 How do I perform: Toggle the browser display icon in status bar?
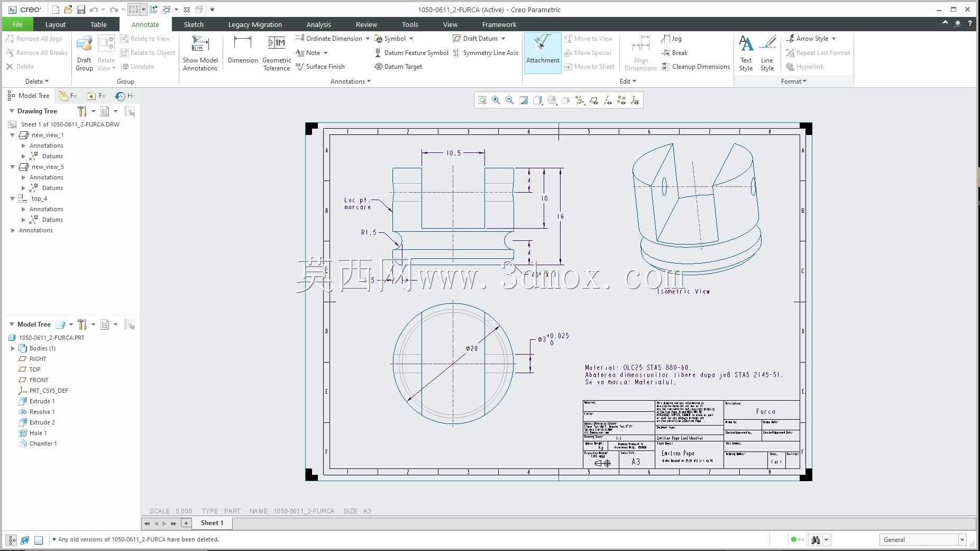(25, 540)
